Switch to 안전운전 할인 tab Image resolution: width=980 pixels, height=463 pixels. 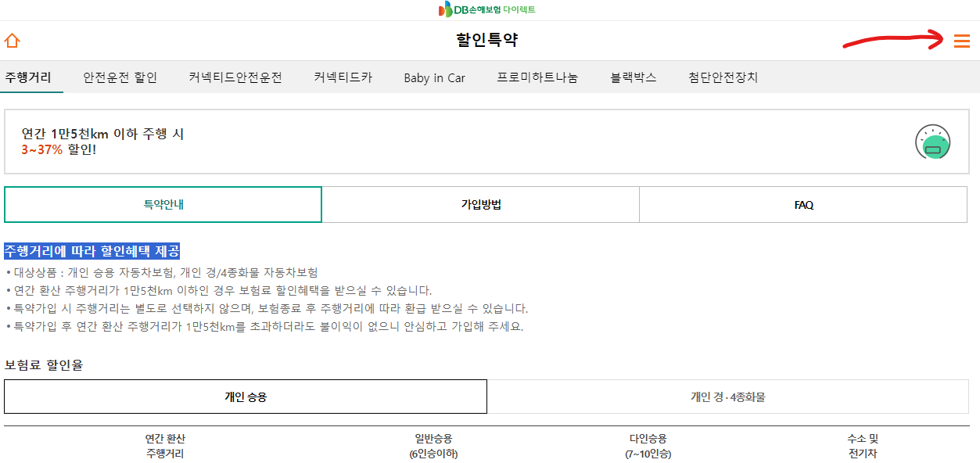pos(120,77)
